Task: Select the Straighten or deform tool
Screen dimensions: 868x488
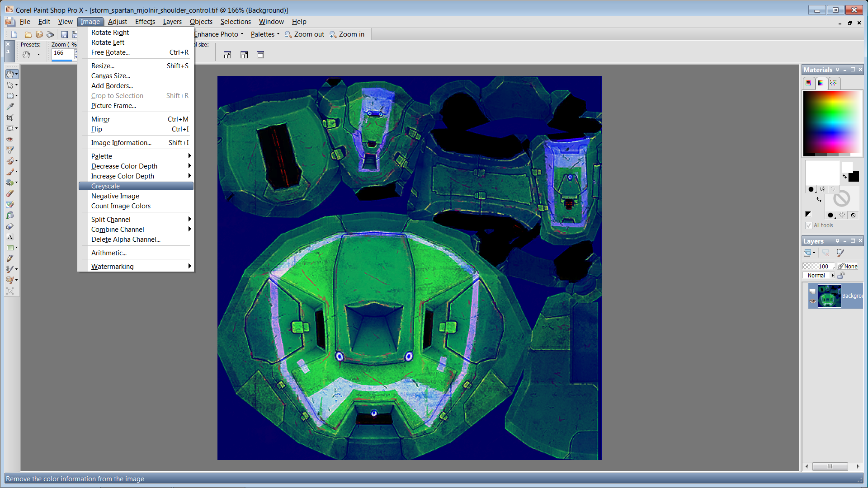Action: click(x=10, y=128)
